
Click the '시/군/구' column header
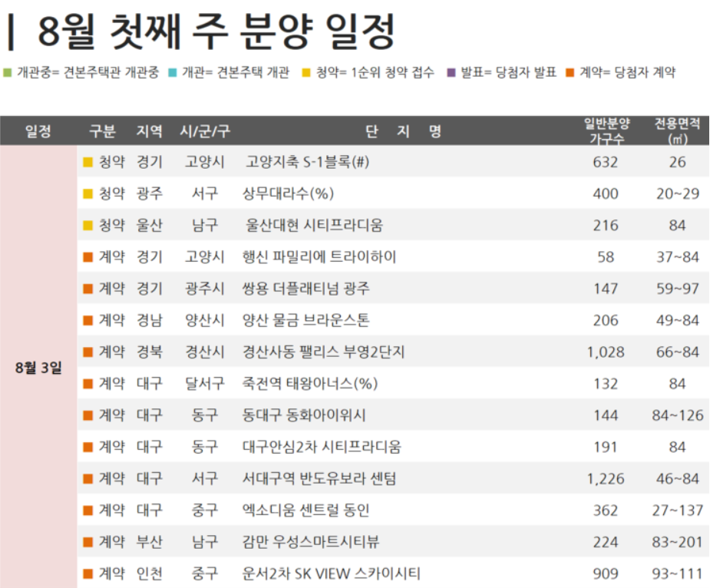pyautogui.click(x=205, y=131)
